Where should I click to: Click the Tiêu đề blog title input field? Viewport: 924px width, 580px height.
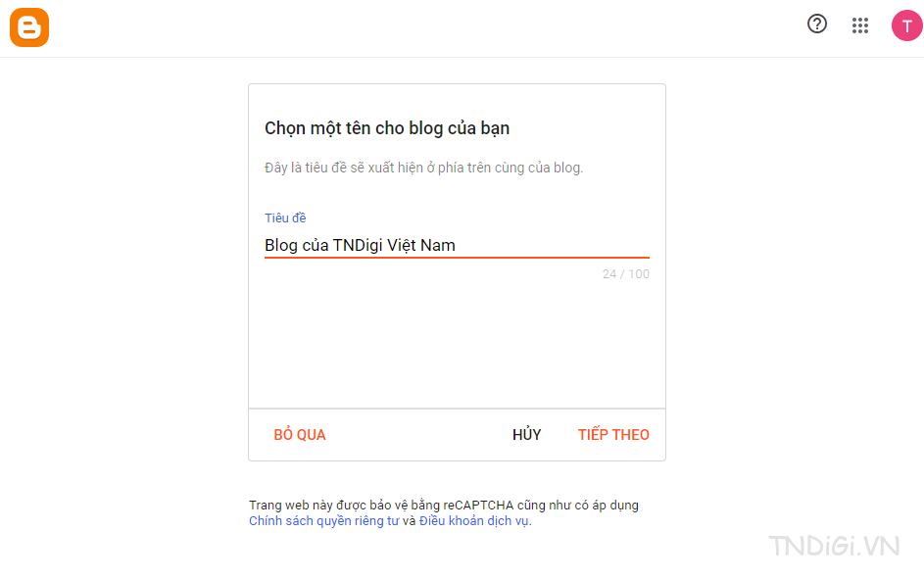click(x=457, y=245)
